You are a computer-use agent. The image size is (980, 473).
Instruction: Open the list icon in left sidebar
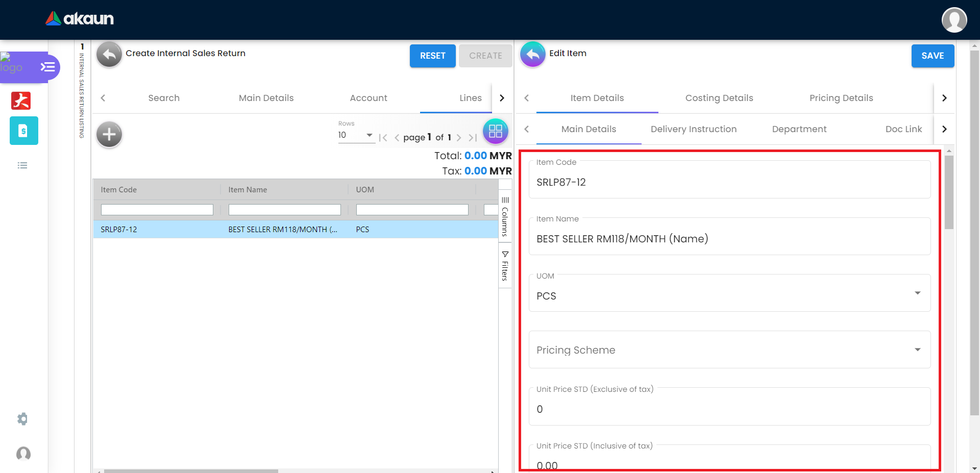22,165
